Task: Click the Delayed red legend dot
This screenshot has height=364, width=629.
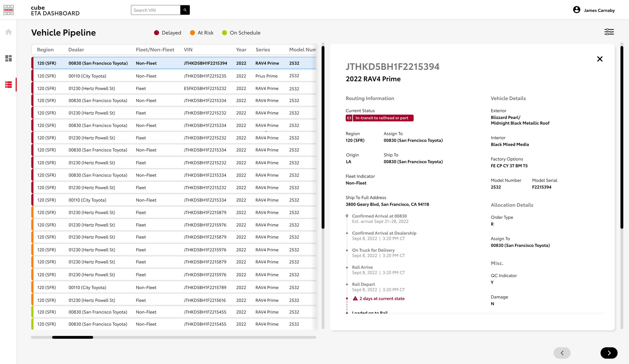Action: (x=156, y=33)
